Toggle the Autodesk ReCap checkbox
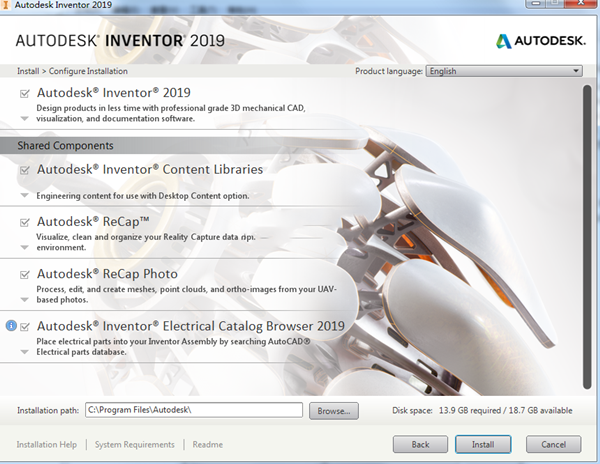 [24, 222]
